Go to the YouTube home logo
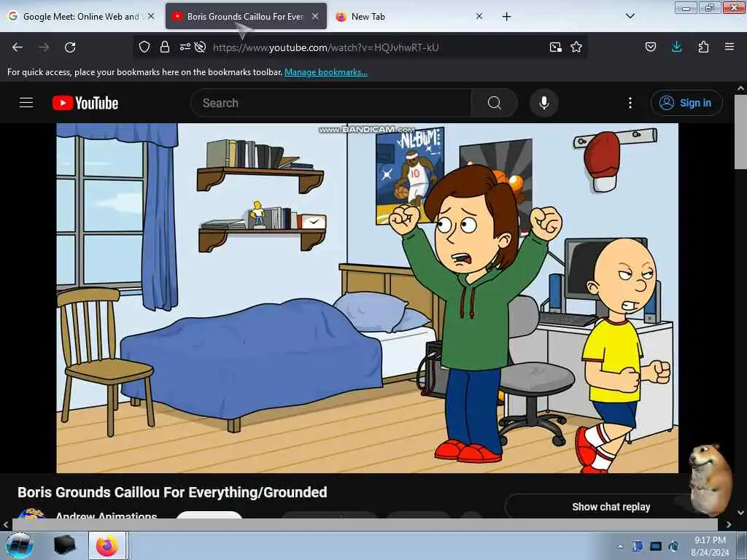 pos(85,103)
